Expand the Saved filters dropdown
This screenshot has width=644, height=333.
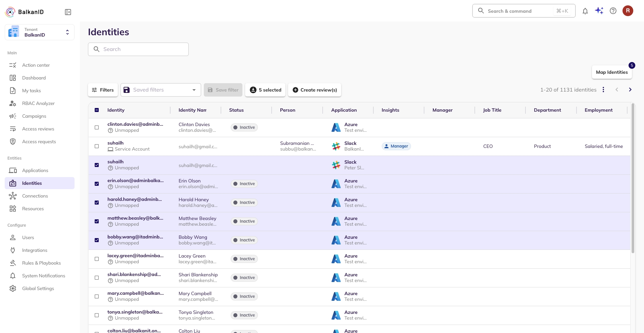(x=160, y=90)
